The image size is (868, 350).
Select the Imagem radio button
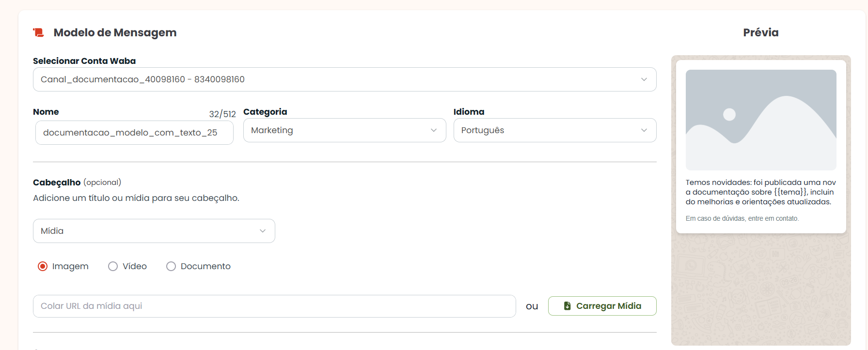point(43,266)
